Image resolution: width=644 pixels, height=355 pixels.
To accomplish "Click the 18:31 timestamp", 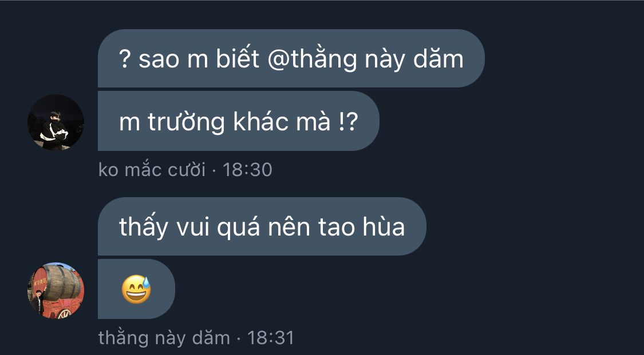I will coord(271,338).
